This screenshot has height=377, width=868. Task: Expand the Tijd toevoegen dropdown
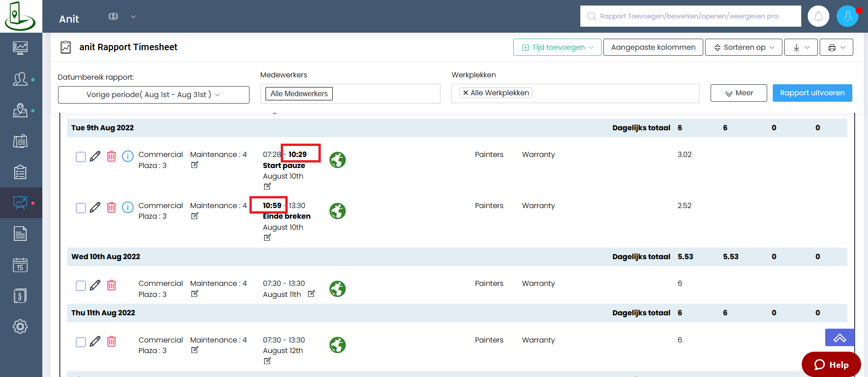point(557,47)
